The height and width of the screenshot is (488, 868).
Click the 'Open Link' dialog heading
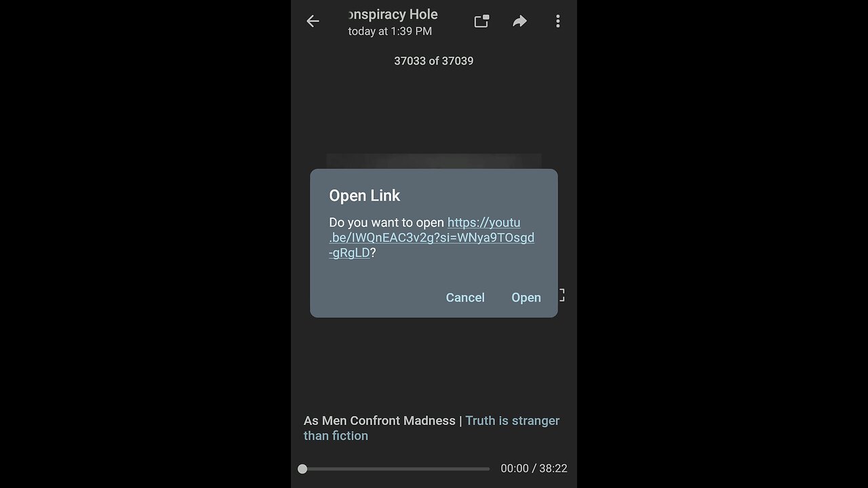point(365,195)
